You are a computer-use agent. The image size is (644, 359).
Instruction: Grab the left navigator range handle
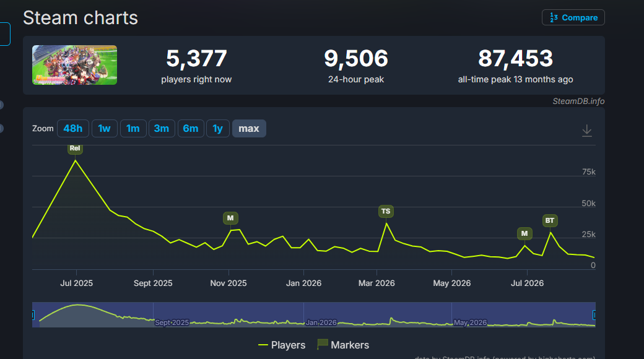(33, 315)
